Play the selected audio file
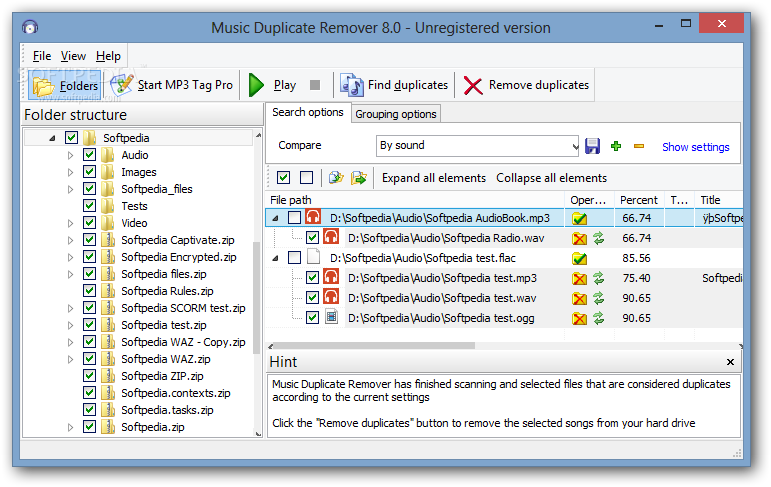Image resolution: width=771 pixels, height=487 pixels. [272, 85]
